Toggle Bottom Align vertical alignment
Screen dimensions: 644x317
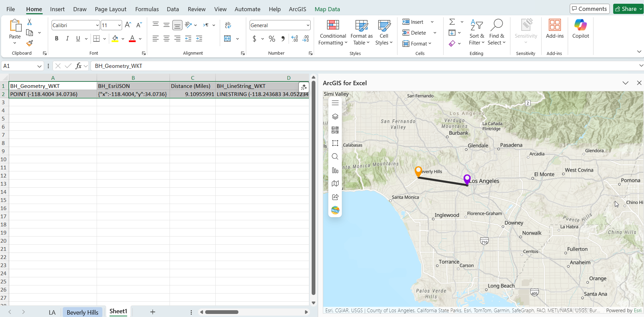point(177,25)
